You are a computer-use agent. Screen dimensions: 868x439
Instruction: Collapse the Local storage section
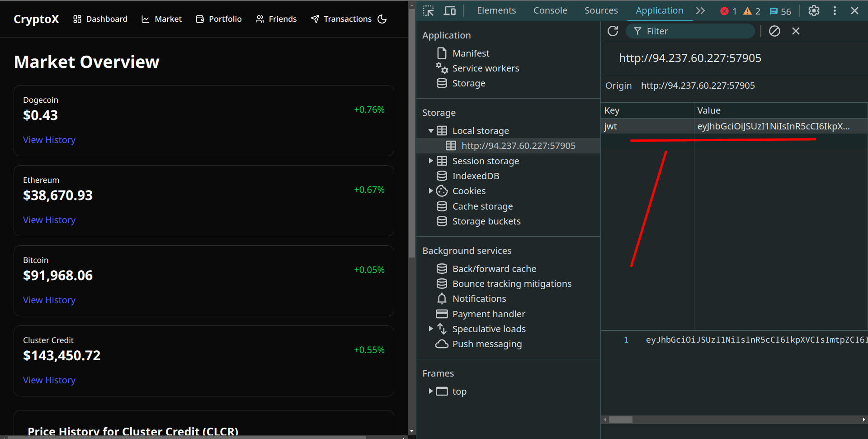pos(431,130)
